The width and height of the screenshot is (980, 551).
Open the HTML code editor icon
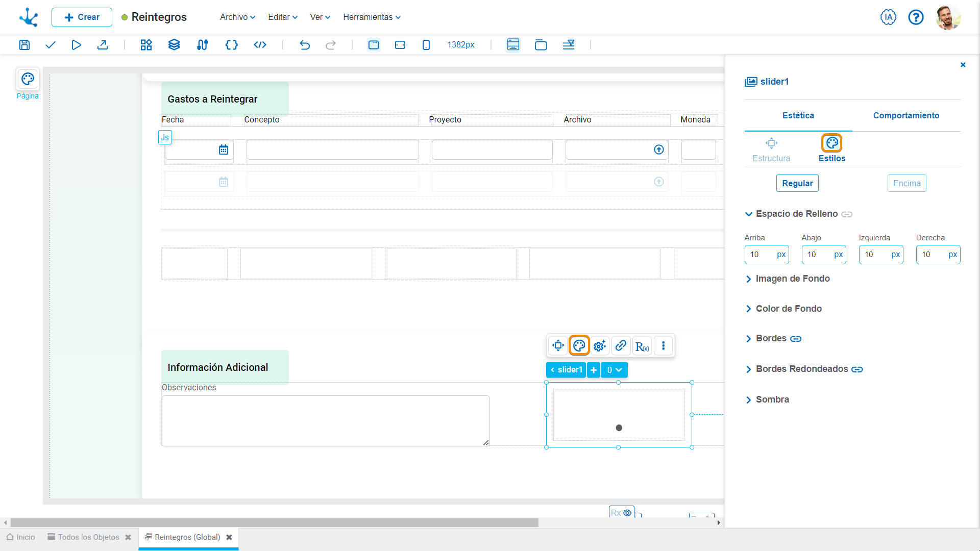pos(260,45)
